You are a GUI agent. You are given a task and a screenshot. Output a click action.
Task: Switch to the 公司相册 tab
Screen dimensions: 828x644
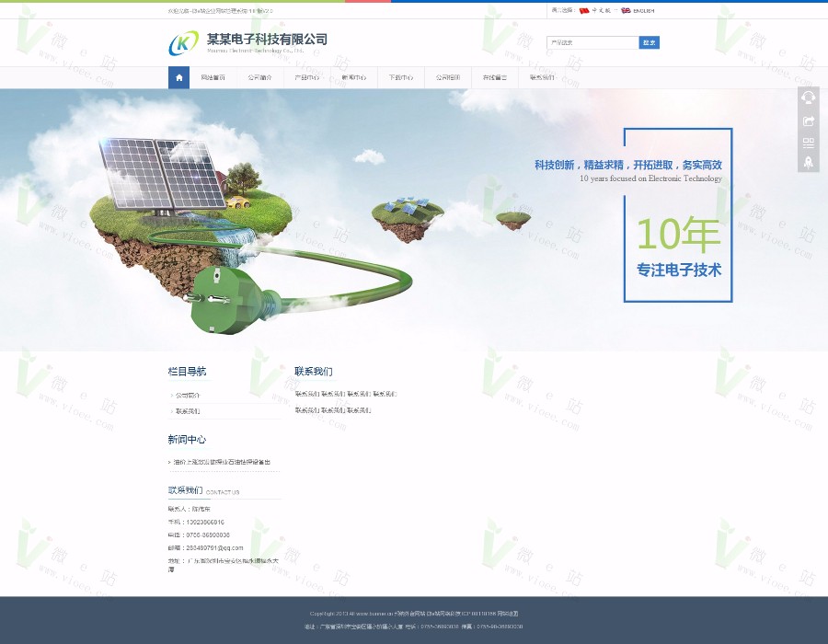tap(448, 77)
